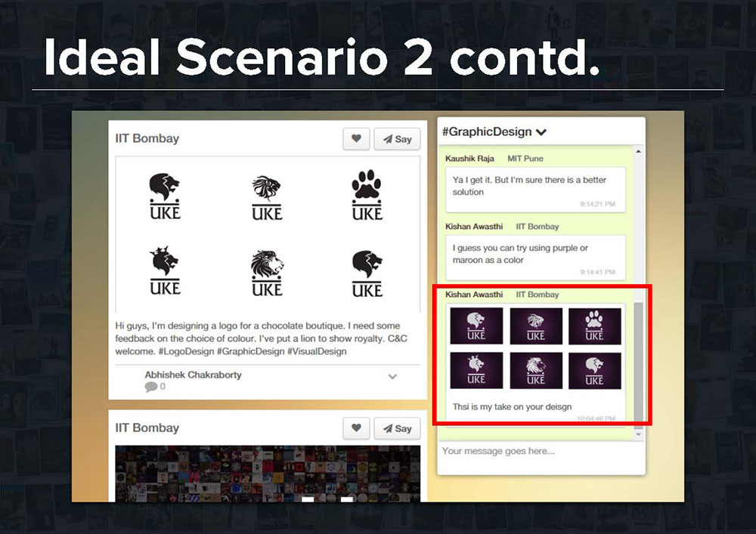Open the purple paw print logo in chat
756x534 pixels.
(594, 326)
